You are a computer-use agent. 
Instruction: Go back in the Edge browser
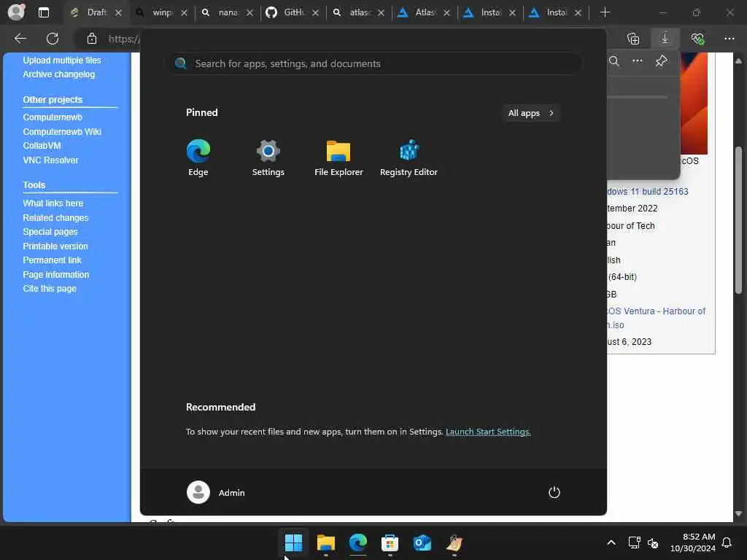point(20,39)
